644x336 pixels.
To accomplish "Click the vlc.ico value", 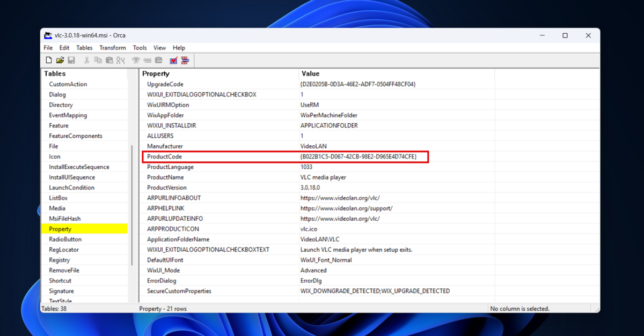I will coord(309,229).
